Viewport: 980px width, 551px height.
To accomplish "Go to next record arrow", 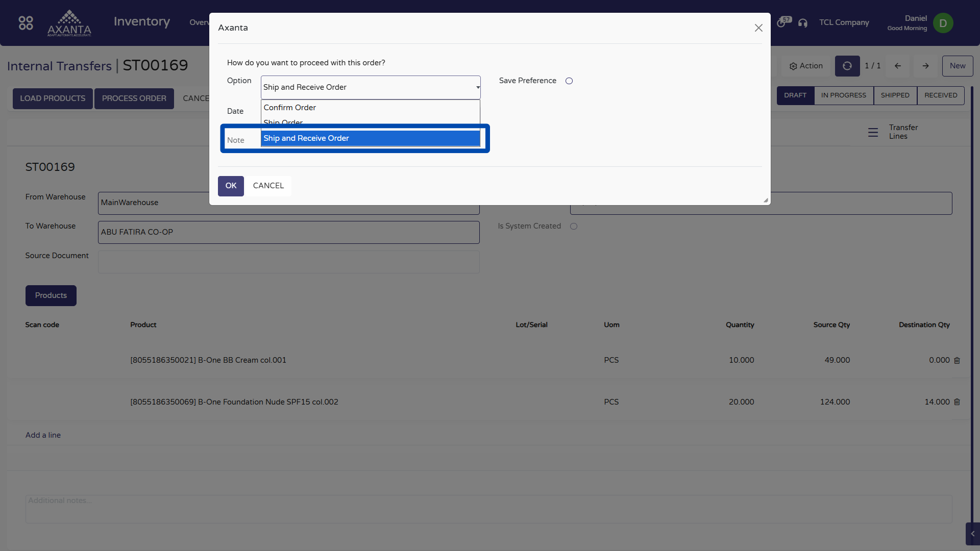I will tap(925, 66).
